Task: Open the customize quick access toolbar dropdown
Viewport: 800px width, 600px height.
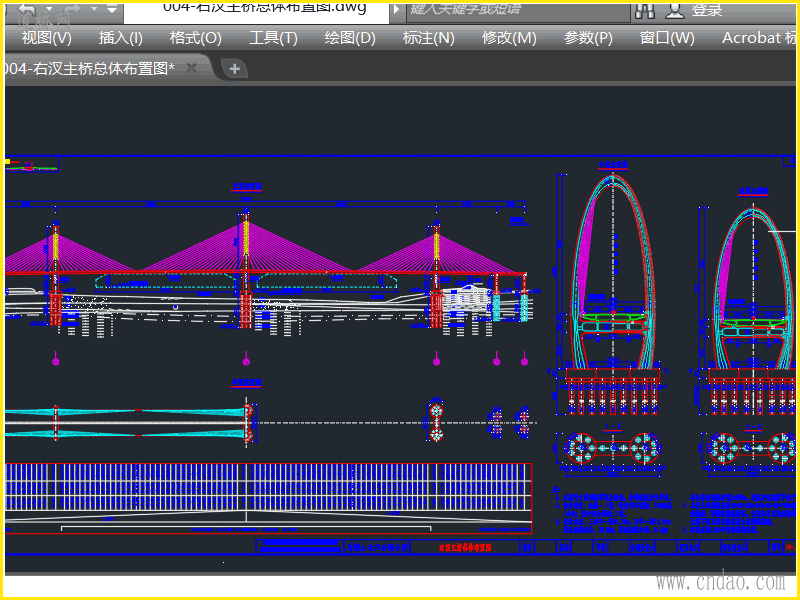Action: click(112, 9)
